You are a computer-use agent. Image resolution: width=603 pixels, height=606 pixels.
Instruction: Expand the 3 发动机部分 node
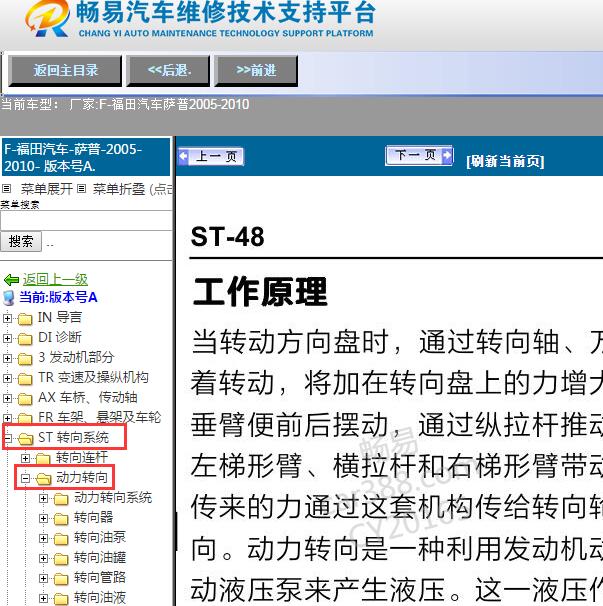[x=7, y=358]
